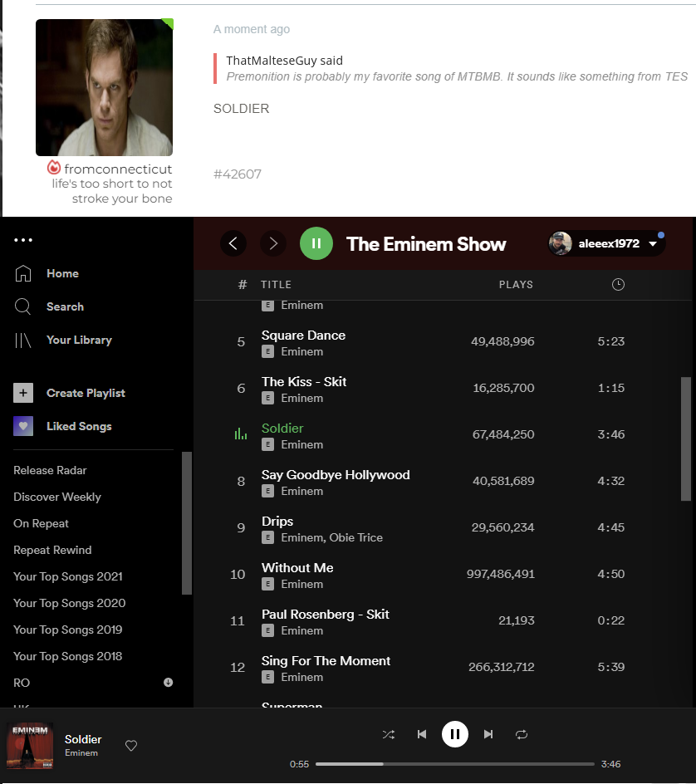Click the downloaded arrow icon next to RO
The width and height of the screenshot is (696, 784).
pos(168,683)
